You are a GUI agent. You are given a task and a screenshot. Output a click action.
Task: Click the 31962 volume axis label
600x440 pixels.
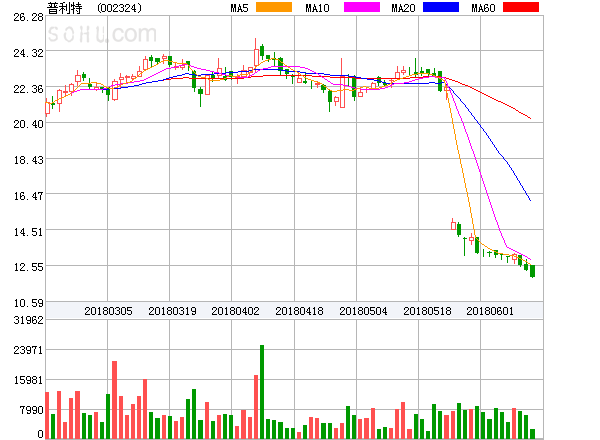tap(28, 320)
